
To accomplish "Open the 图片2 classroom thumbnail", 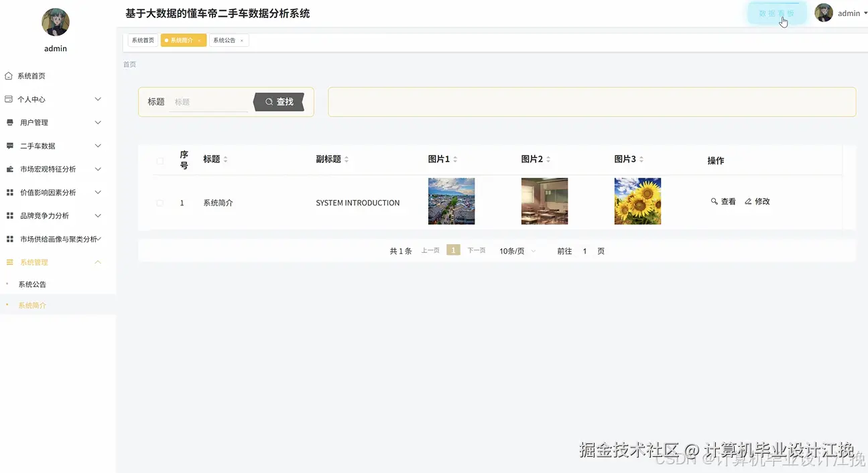I will (544, 201).
